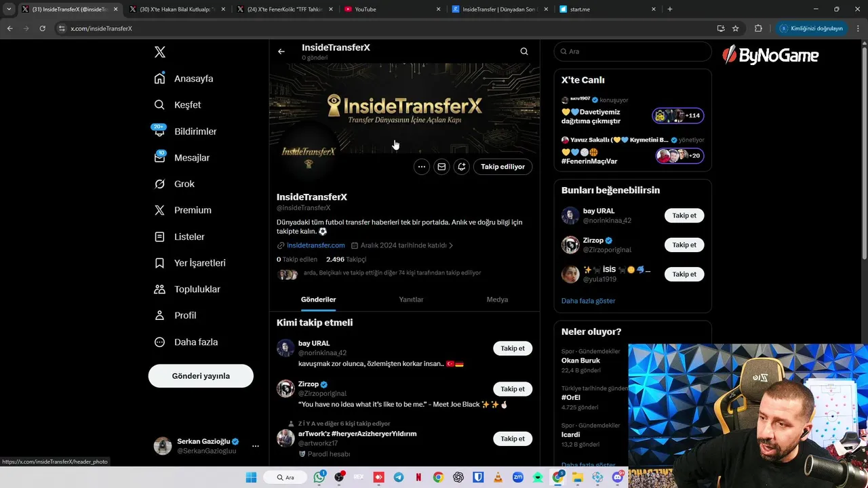Open Windows Start menu

coord(251,477)
